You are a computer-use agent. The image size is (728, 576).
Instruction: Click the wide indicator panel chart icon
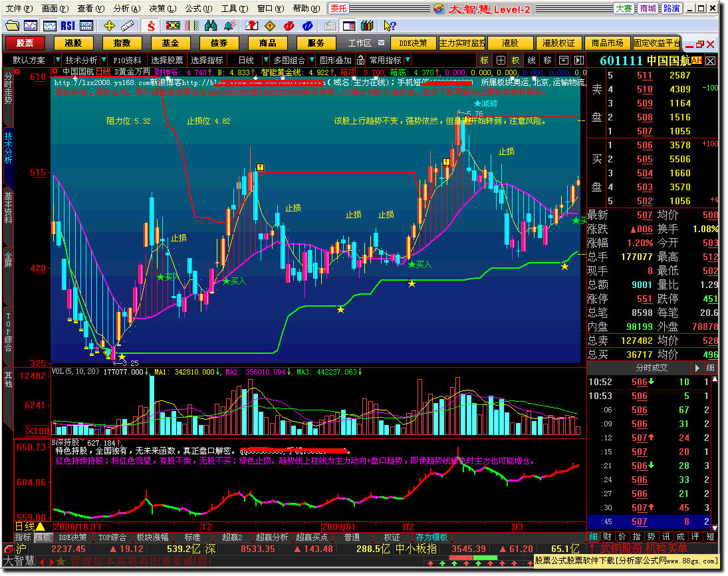click(x=86, y=25)
